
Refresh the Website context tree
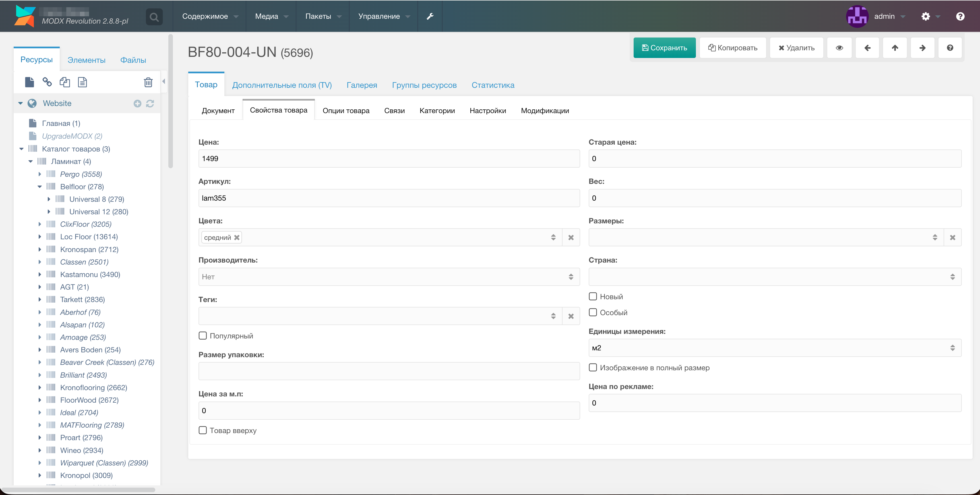150,103
